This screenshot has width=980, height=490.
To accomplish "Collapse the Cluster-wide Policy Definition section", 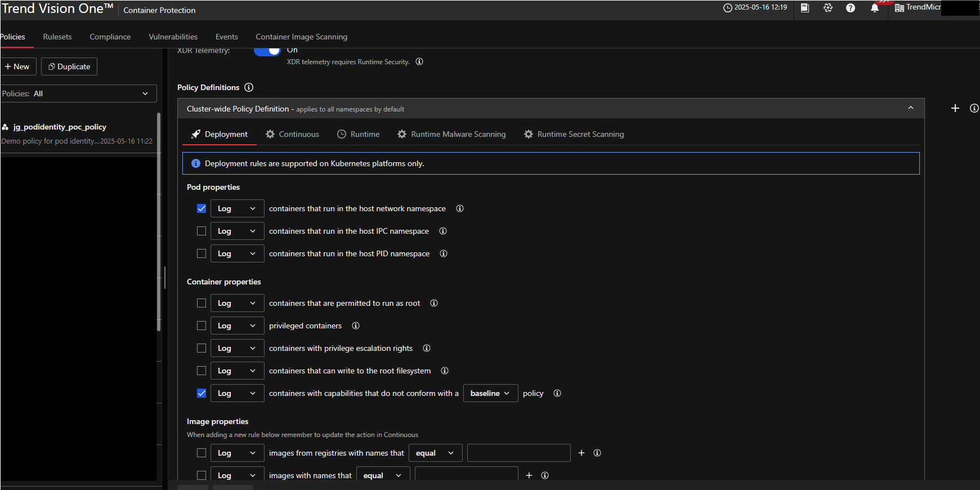I will 910,108.
